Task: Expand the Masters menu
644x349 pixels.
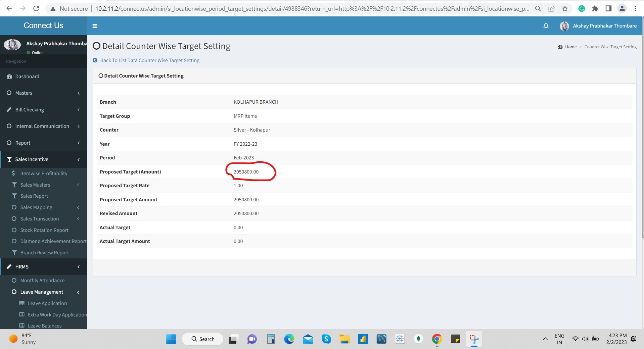Action: click(43, 93)
